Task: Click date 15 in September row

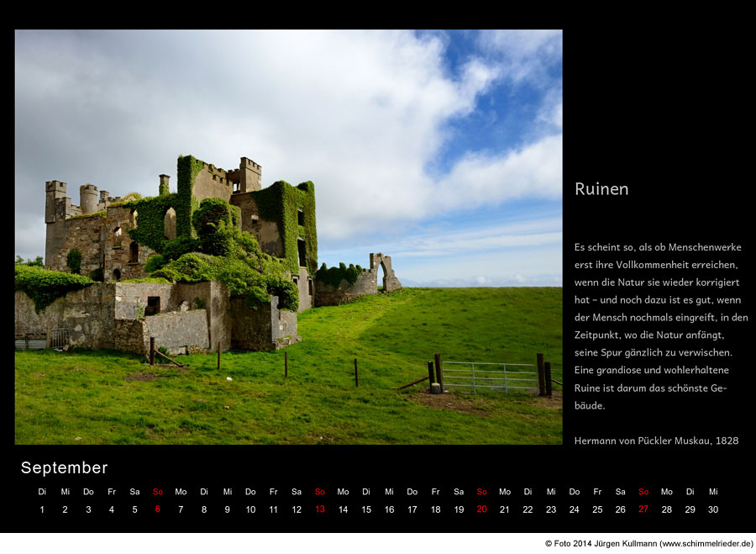Action: [x=365, y=509]
